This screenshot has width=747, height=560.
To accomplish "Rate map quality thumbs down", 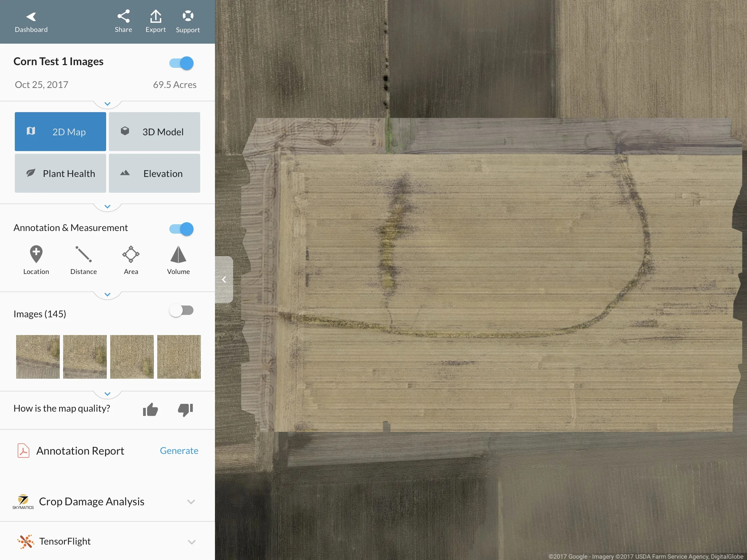I will [x=185, y=410].
